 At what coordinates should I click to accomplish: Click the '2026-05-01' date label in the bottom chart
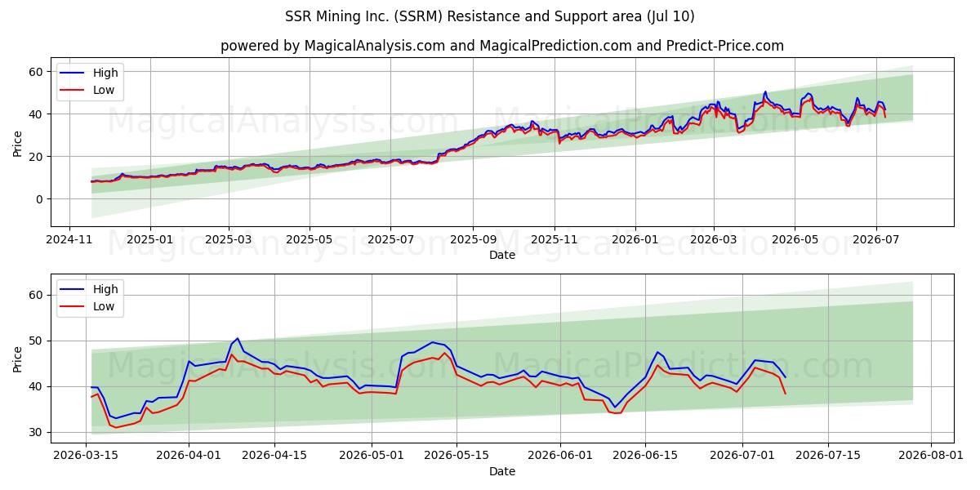pos(372,457)
